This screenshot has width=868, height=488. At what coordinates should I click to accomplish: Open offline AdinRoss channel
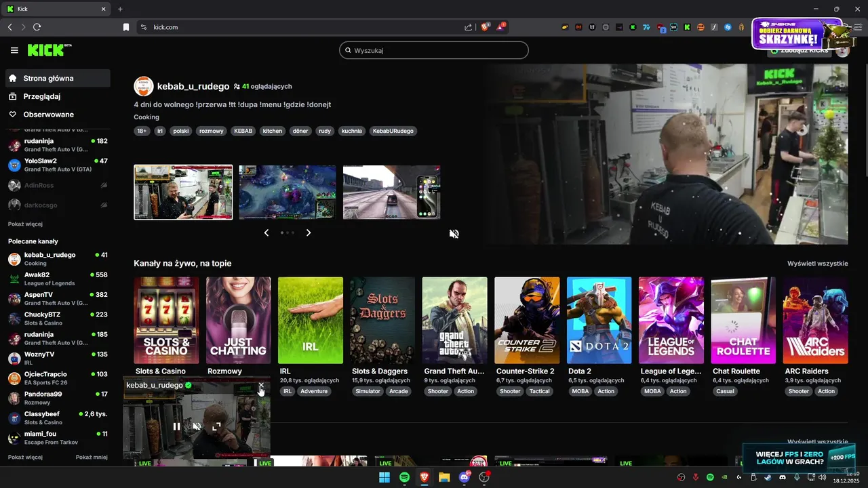[x=58, y=185]
